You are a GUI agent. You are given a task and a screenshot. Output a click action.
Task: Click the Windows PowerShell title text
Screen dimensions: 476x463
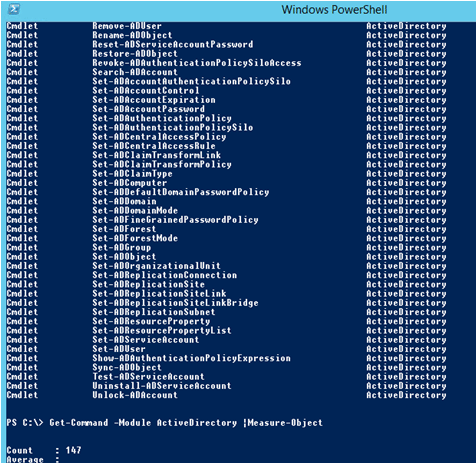coord(334,10)
